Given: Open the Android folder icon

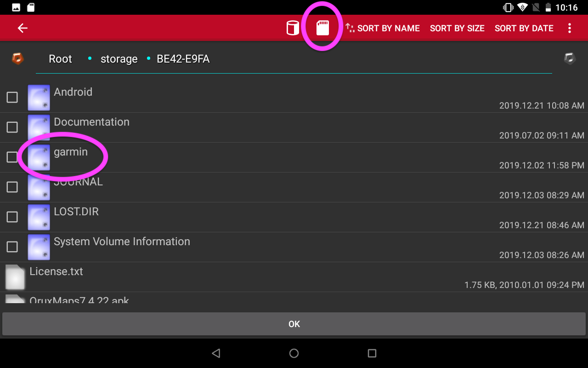Looking at the screenshot, I should click(39, 98).
